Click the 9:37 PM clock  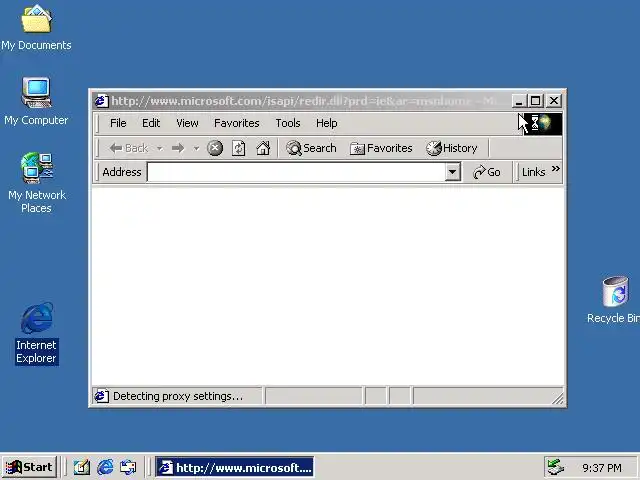[x=602, y=467]
